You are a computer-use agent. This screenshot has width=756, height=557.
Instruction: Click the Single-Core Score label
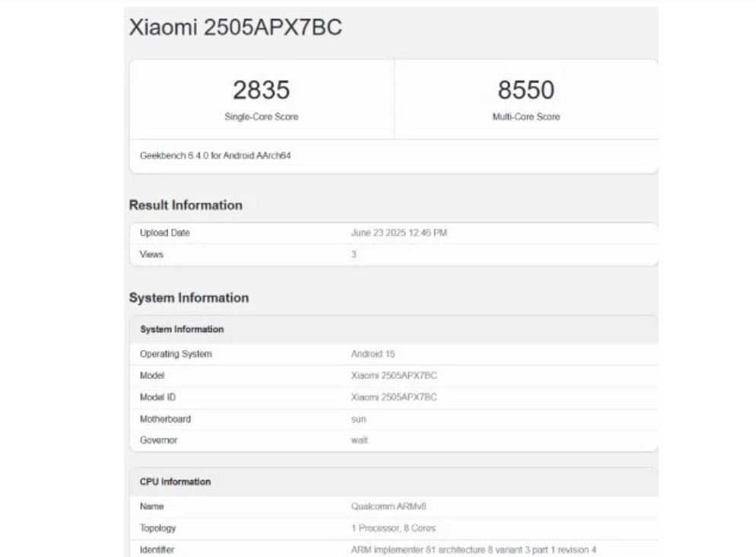tap(262, 116)
